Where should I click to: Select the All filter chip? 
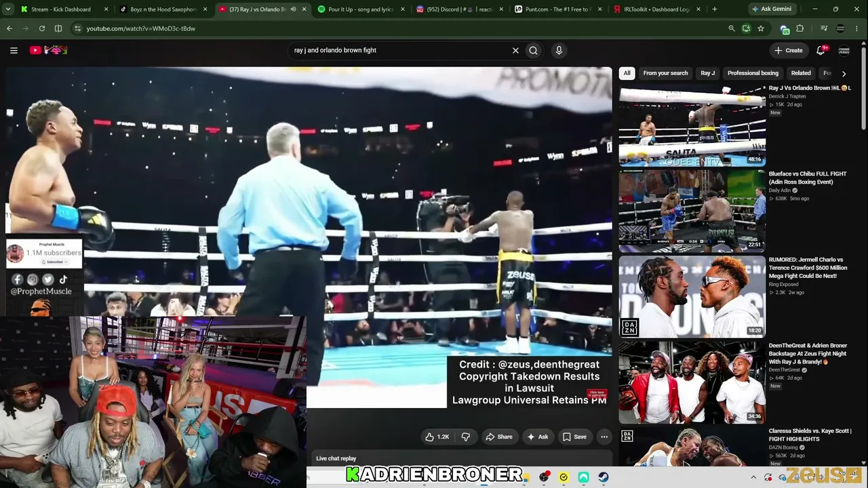click(627, 73)
